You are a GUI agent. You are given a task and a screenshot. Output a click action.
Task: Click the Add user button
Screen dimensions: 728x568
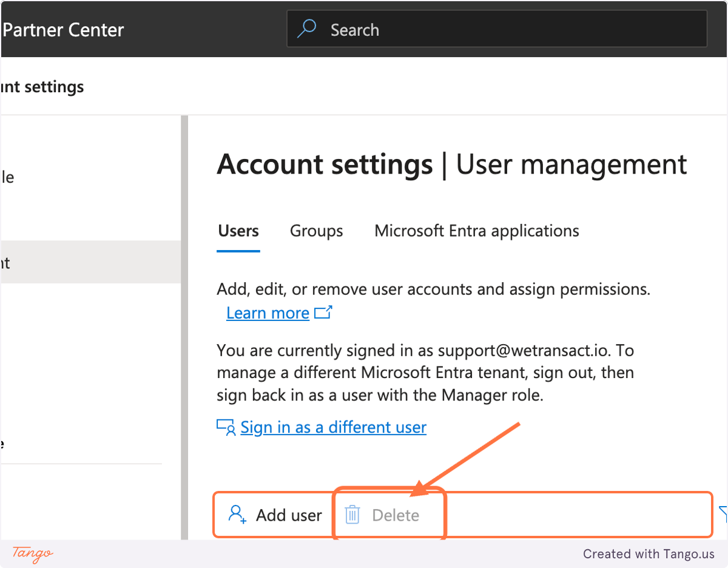(275, 515)
